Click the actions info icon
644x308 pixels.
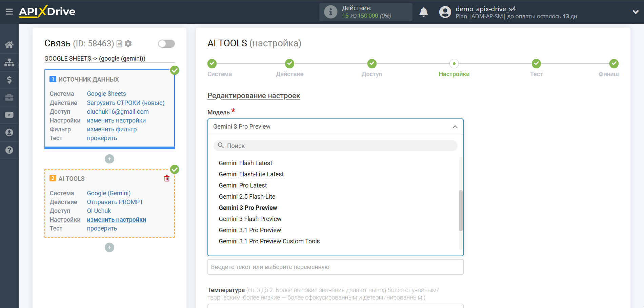click(x=330, y=12)
